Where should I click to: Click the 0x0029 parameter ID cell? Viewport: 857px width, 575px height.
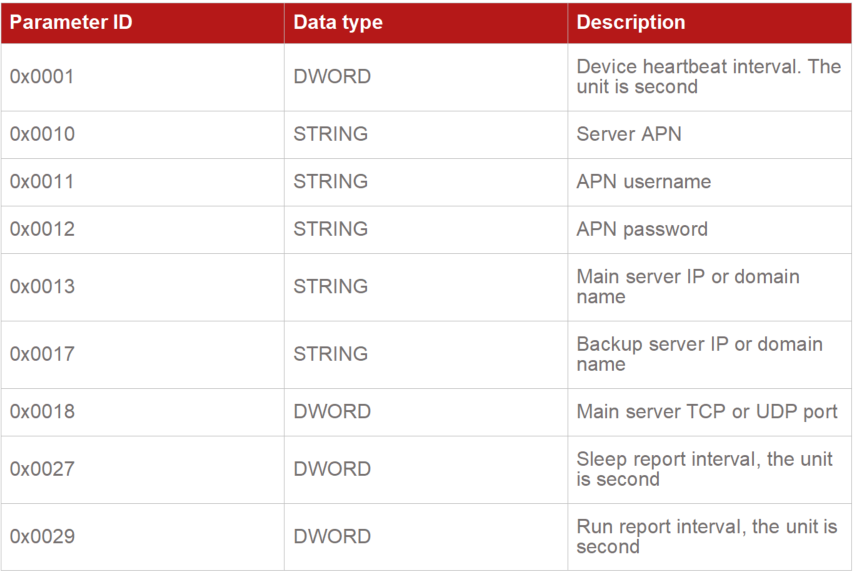tap(42, 537)
